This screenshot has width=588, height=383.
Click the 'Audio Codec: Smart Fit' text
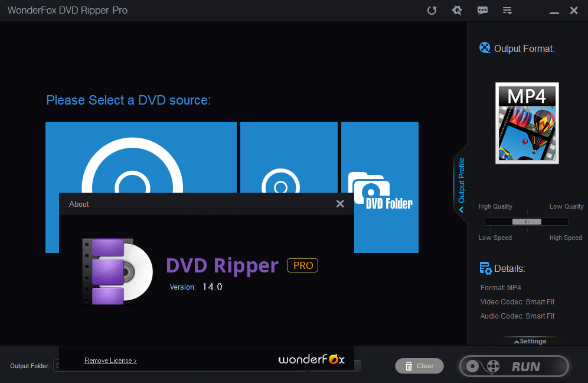[518, 316]
